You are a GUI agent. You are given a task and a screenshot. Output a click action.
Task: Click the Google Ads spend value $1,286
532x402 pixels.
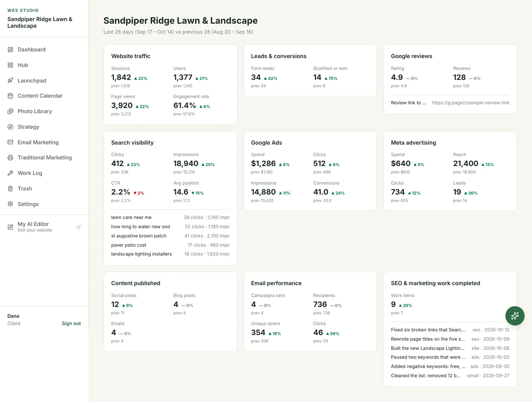(263, 164)
